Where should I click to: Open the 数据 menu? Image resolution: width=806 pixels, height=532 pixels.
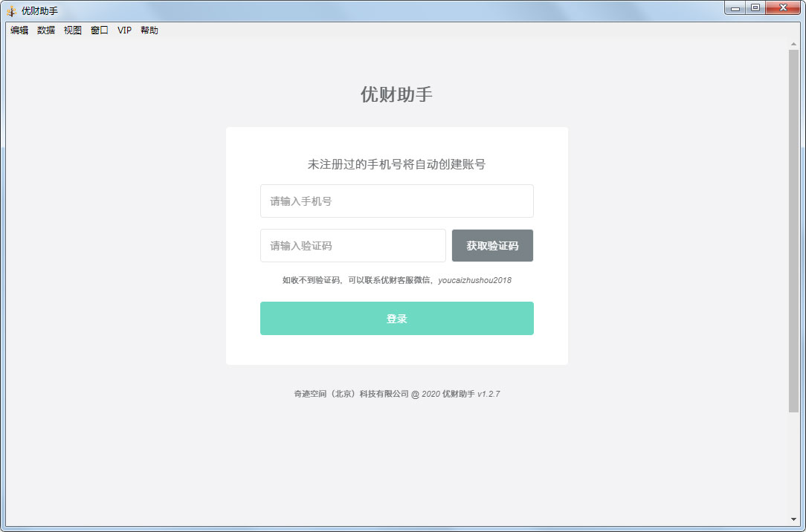45,30
